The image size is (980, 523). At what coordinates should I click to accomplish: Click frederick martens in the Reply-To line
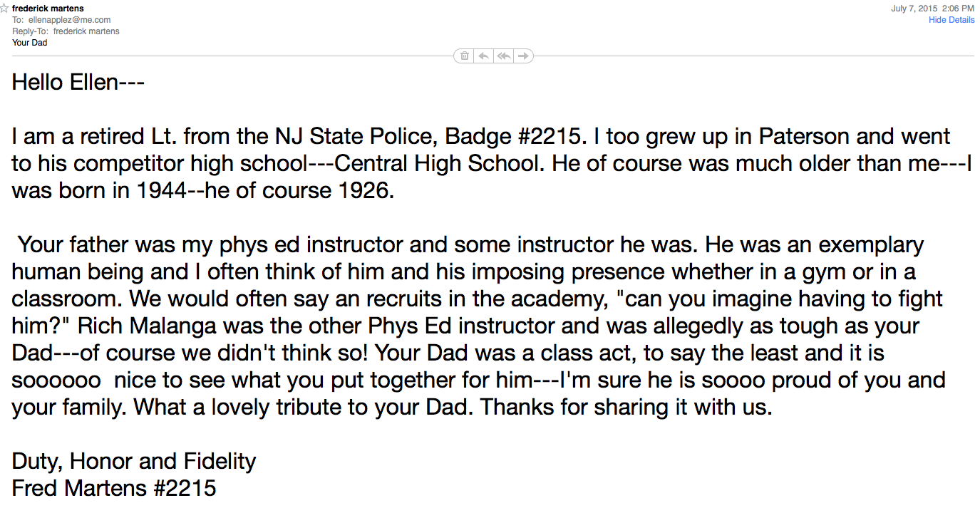click(86, 31)
